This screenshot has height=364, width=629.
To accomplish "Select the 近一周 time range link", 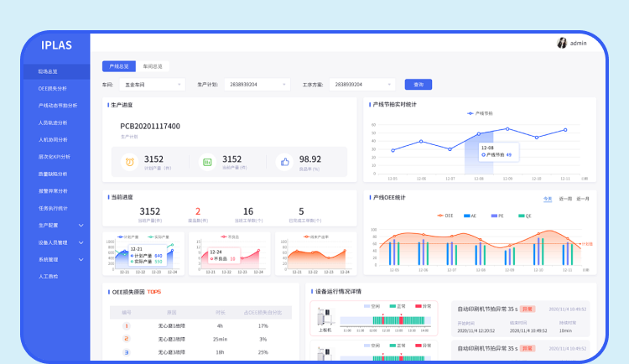I will click(566, 199).
